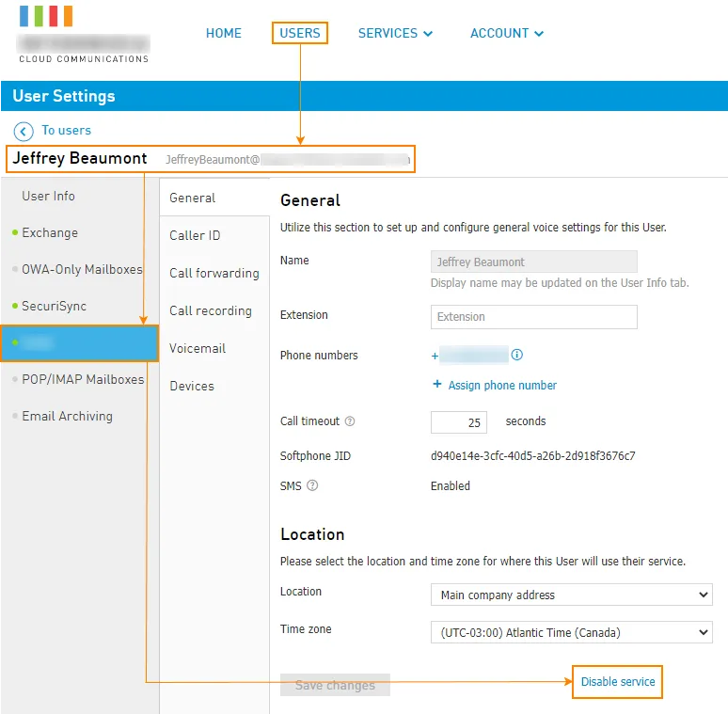Click the 'Softphone JID' label
The width and height of the screenshot is (728, 714).
[315, 456]
